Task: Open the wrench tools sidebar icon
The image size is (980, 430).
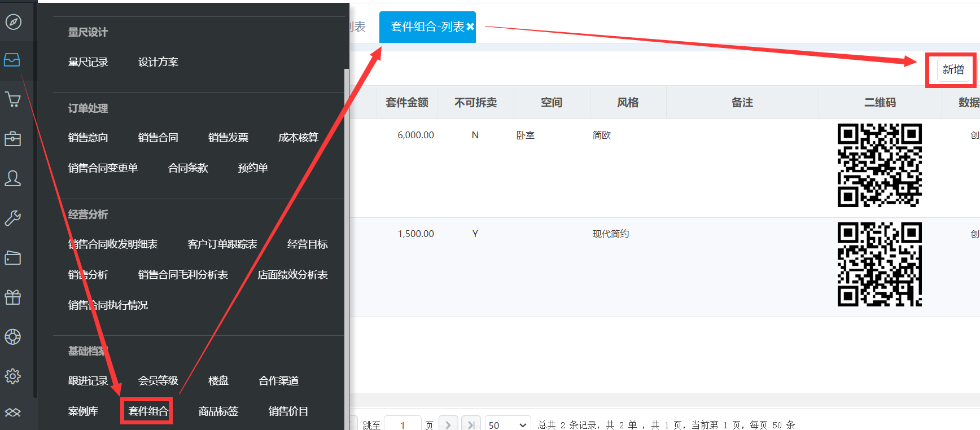Action: pyautogui.click(x=13, y=218)
